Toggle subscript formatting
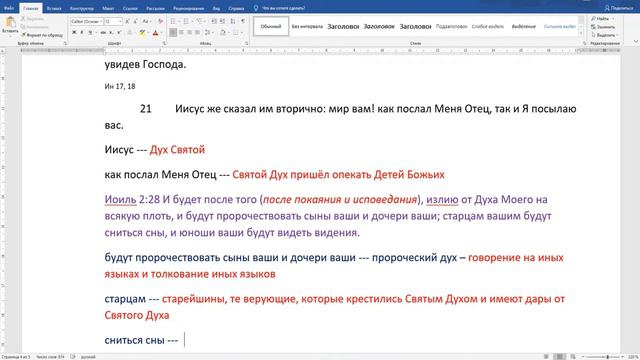Screen dimensions: 640x360 (111, 32)
